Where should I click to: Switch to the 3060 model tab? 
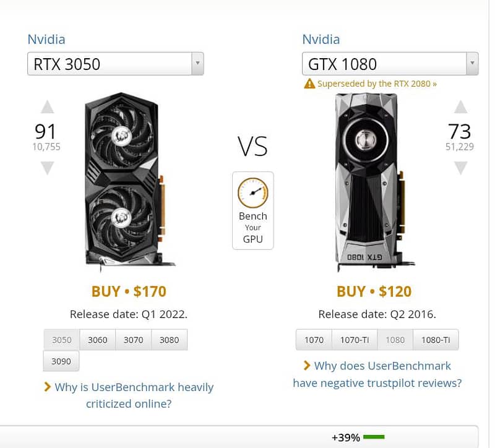[x=97, y=340]
